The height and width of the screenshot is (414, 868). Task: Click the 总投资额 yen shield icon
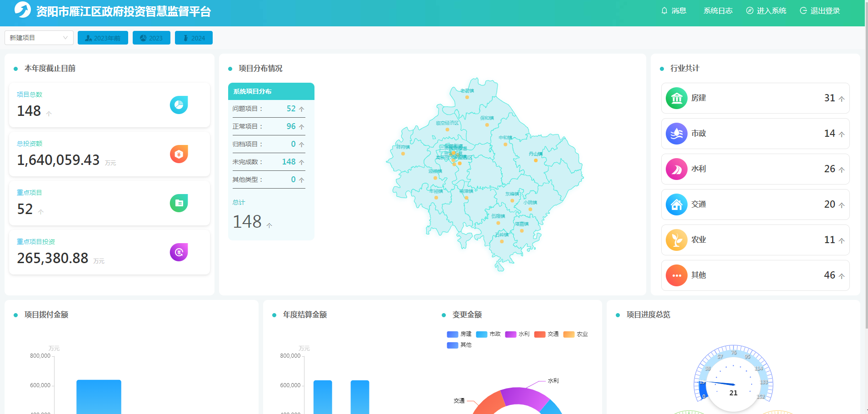click(179, 154)
